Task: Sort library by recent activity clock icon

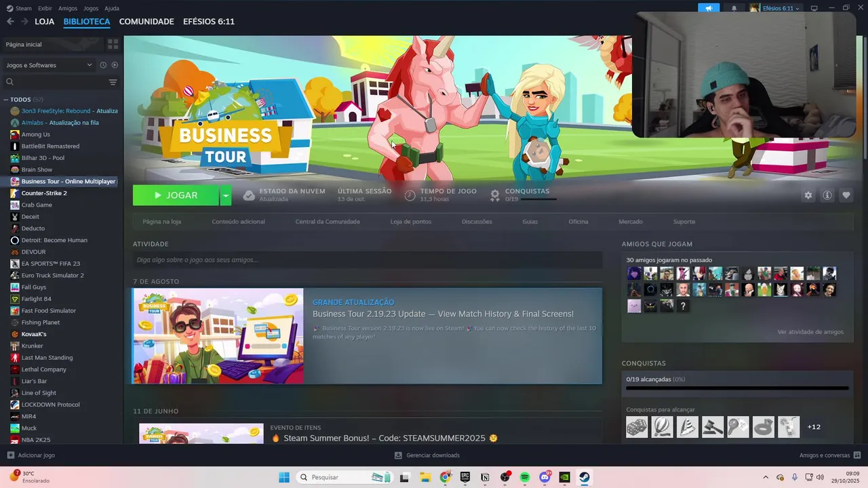Action: point(103,65)
